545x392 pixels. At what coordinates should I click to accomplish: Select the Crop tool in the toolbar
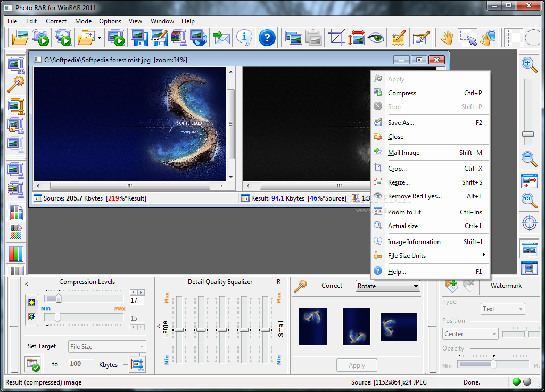click(336, 38)
